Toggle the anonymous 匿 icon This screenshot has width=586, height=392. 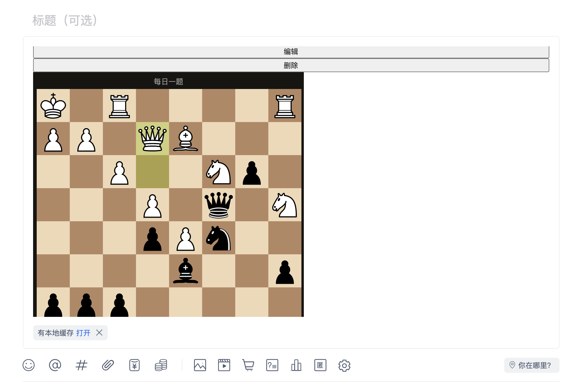[320, 365]
